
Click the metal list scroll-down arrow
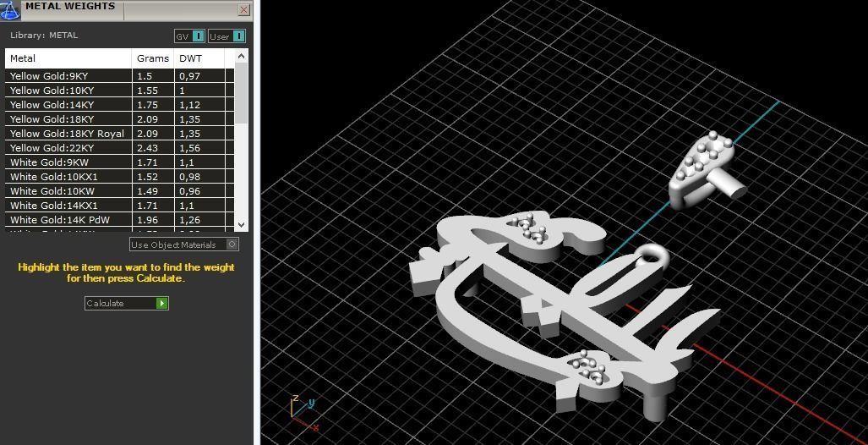coord(241,224)
